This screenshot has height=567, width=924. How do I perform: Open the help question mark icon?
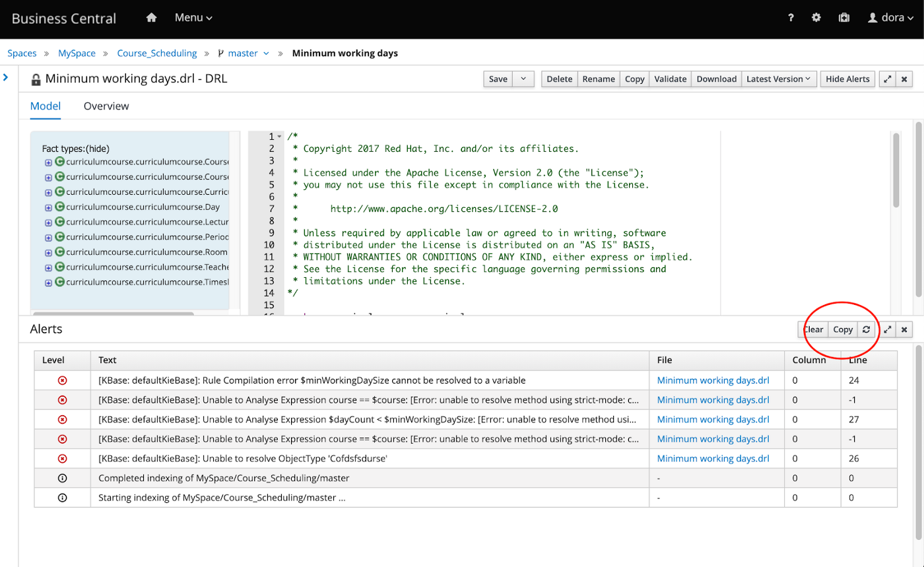[791, 18]
